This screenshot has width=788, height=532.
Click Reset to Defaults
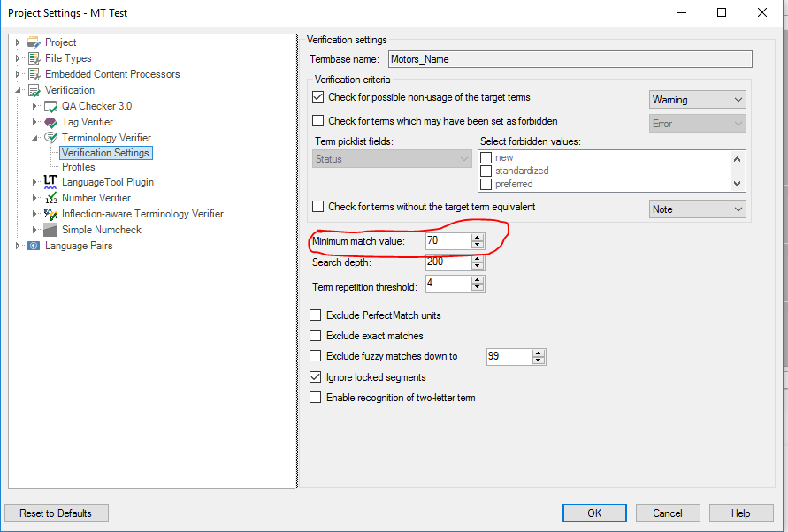(57, 513)
